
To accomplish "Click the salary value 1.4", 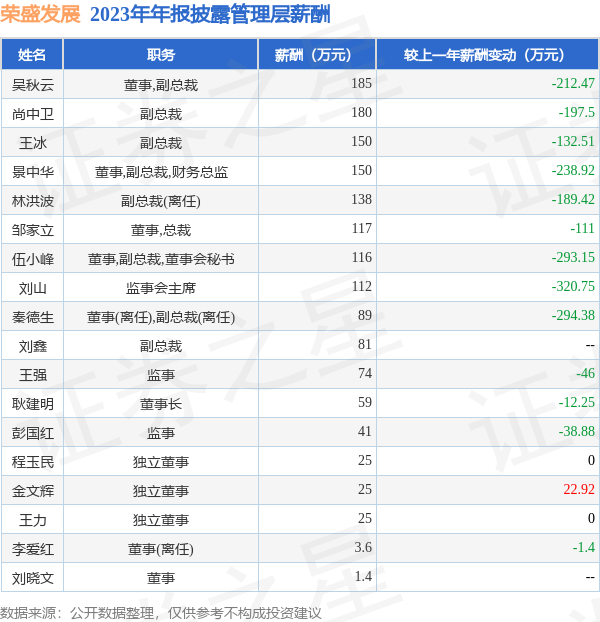I will tap(363, 576).
